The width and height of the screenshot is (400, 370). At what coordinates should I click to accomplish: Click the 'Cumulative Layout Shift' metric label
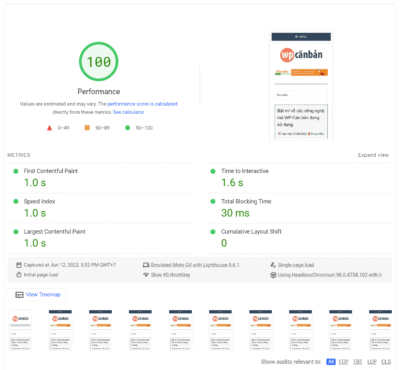251,232
